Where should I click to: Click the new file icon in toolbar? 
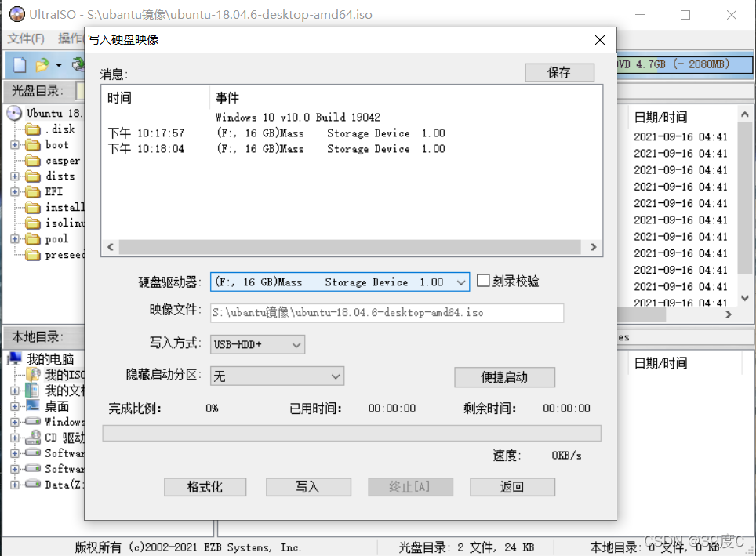pos(20,64)
